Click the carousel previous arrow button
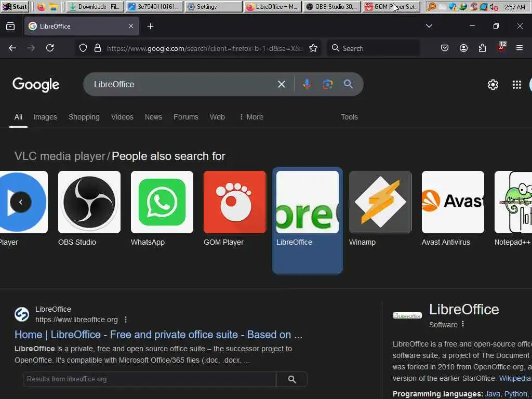The width and height of the screenshot is (532, 399). [x=21, y=202]
